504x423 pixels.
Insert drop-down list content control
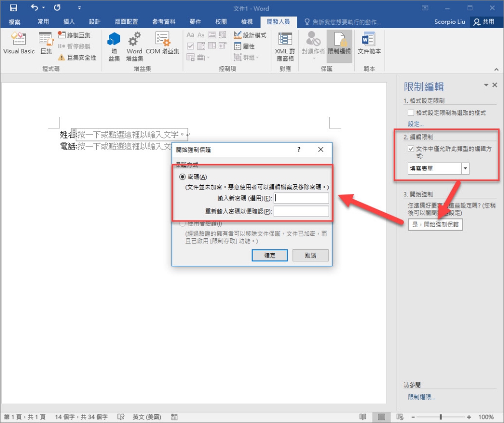point(212,46)
